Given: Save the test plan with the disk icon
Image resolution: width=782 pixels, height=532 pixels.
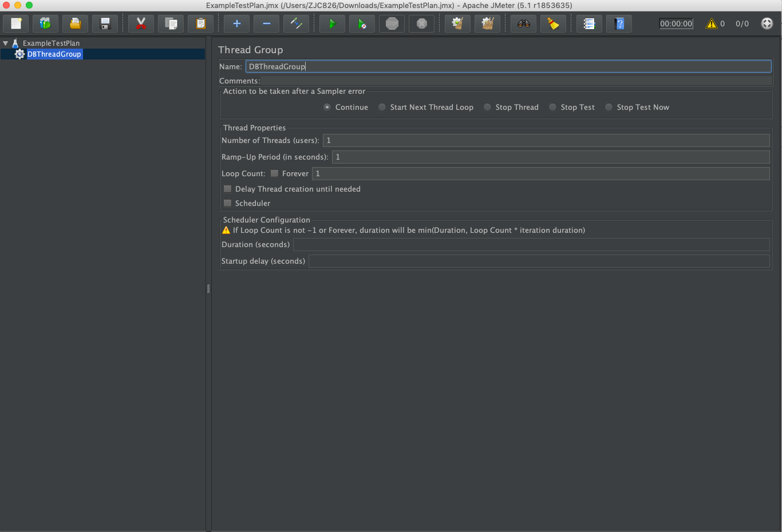Looking at the screenshot, I should [105, 23].
